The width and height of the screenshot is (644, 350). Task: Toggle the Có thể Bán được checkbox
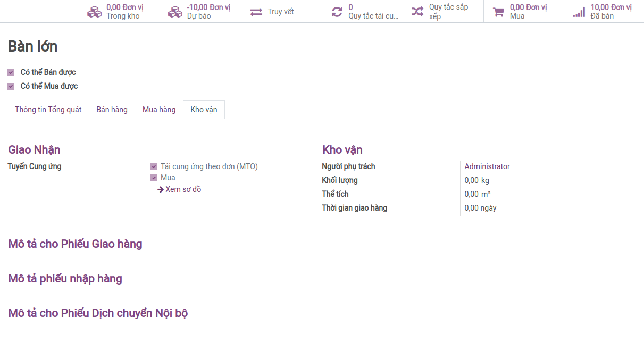11,72
